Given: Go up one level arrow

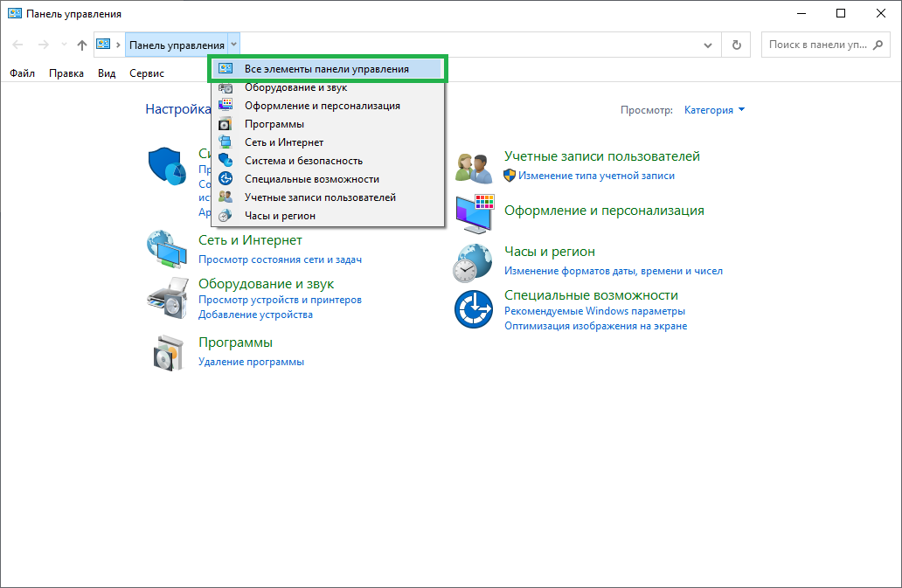Looking at the screenshot, I should [x=81, y=45].
